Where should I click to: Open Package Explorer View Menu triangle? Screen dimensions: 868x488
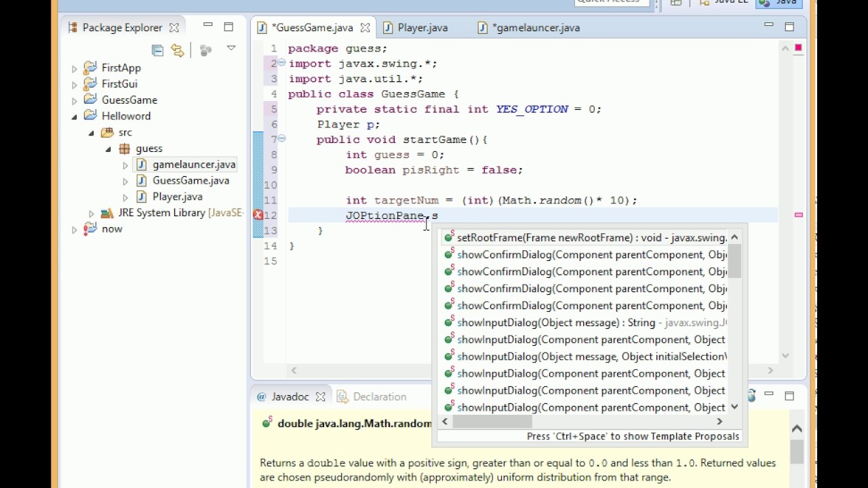point(231,48)
